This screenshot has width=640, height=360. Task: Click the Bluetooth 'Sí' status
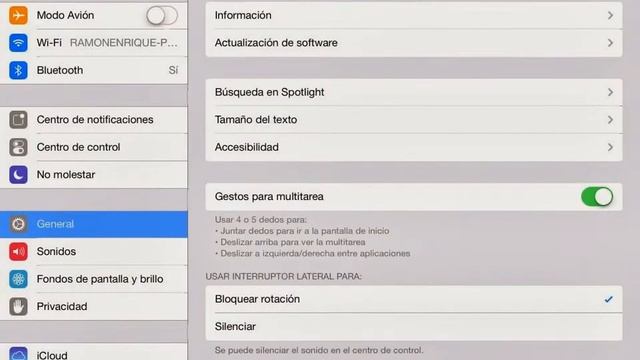pyautogui.click(x=173, y=70)
